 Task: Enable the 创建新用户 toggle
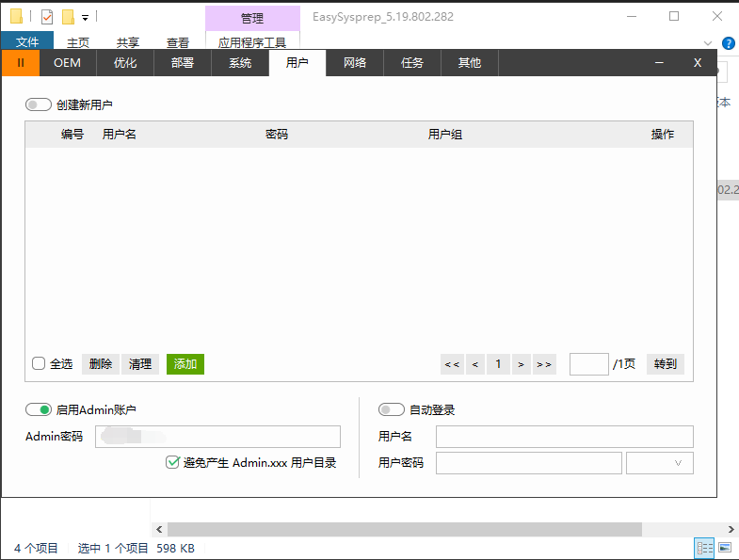[39, 105]
